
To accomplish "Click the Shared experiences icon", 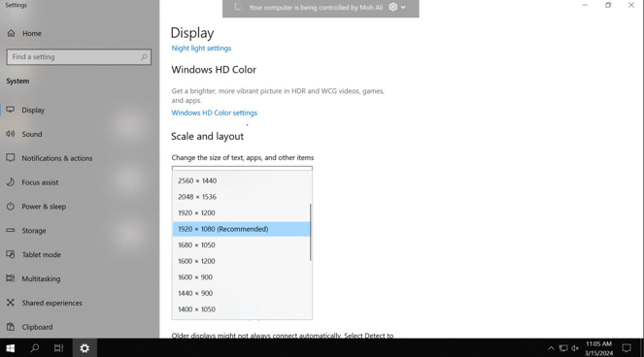I will coord(11,303).
